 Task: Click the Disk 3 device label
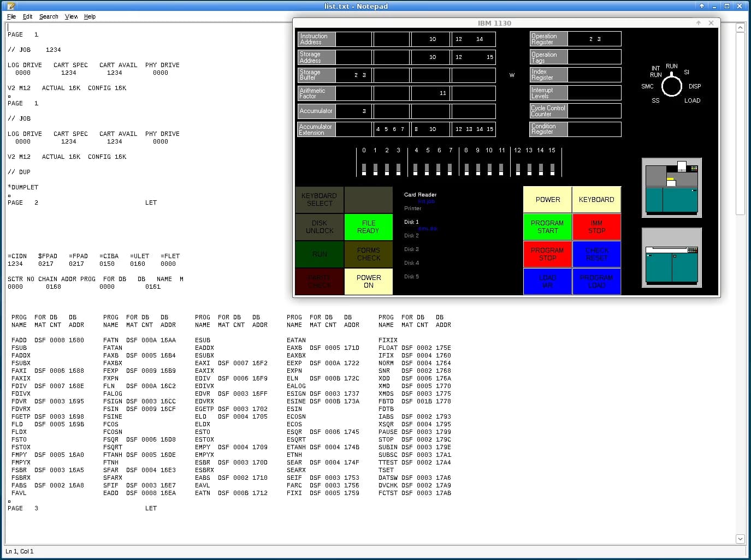[411, 249]
